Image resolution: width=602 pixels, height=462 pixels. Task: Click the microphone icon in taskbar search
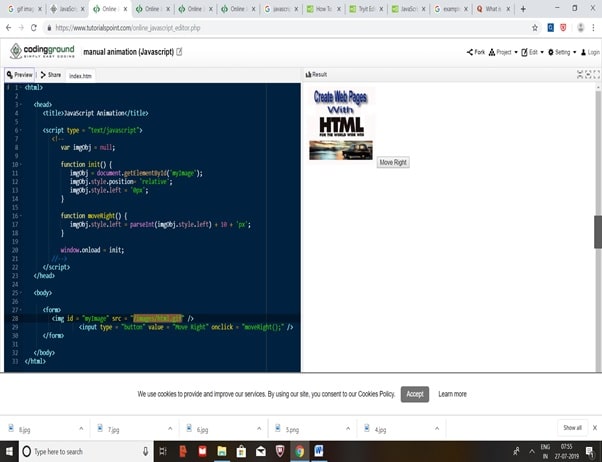[x=146, y=451]
